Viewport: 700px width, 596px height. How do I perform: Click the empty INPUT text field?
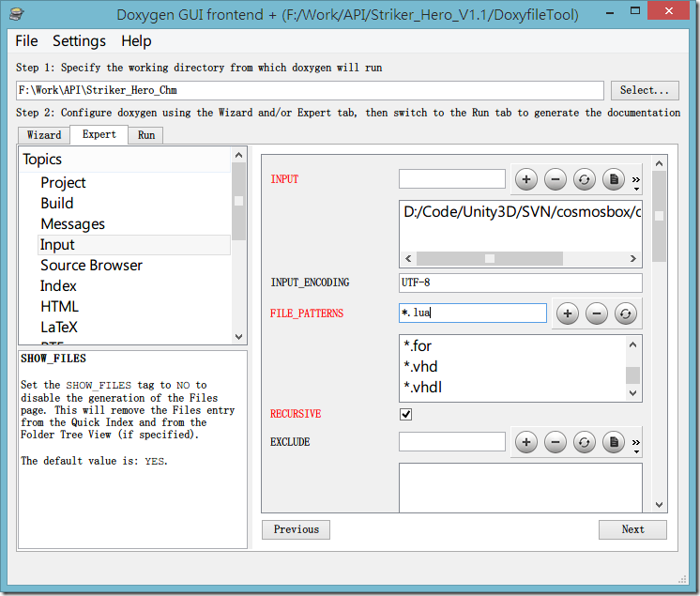coord(451,178)
